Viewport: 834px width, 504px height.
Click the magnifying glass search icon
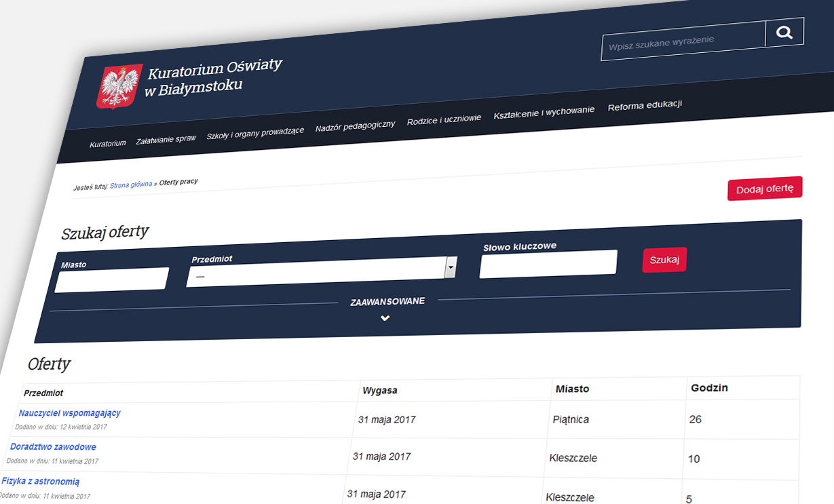[784, 33]
